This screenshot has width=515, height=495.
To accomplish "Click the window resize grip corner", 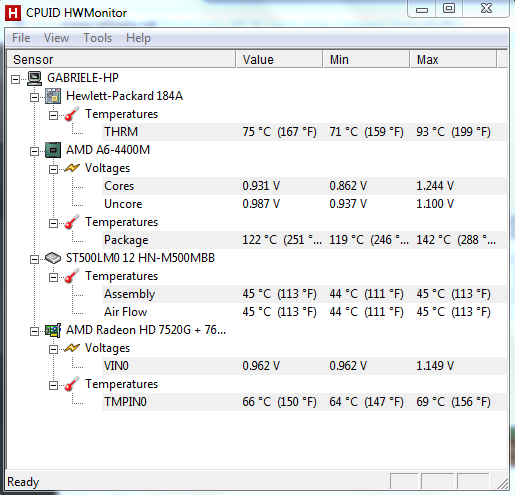I will pyautogui.click(x=503, y=484).
